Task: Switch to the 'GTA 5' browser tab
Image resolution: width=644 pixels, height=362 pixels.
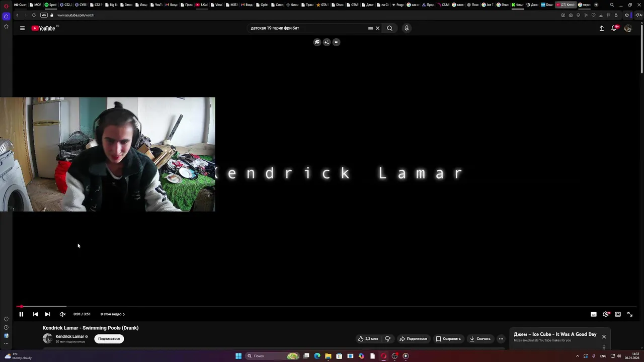Action: point(321,5)
